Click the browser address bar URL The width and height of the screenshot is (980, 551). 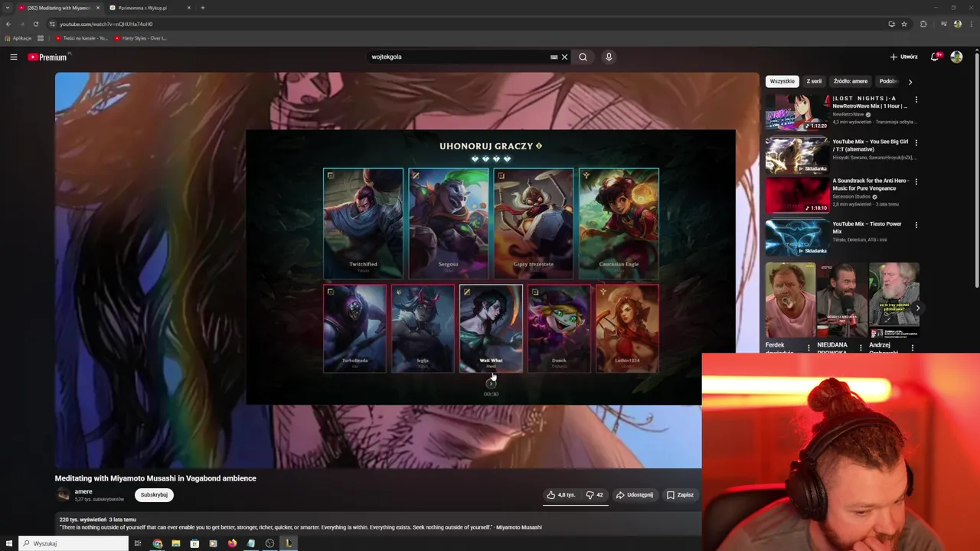106,24
